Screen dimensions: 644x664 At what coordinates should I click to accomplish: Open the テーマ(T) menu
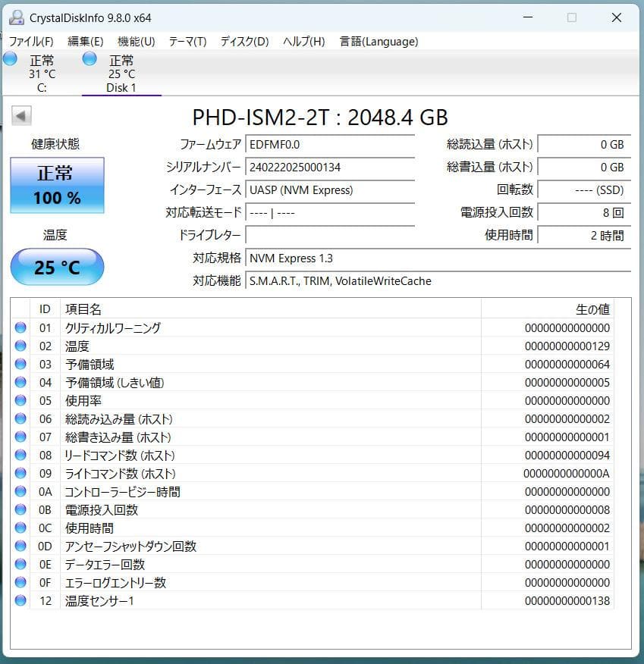click(187, 42)
